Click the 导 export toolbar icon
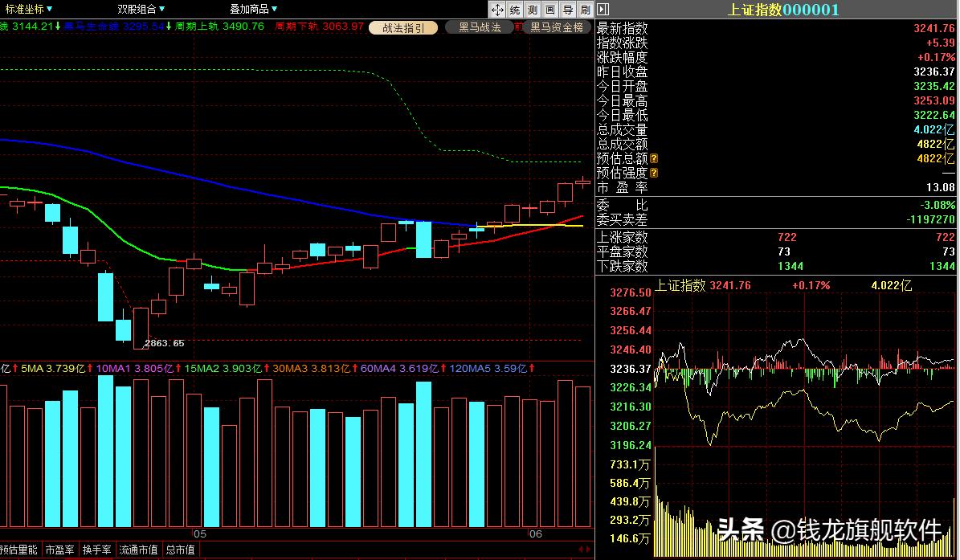960x560 pixels. click(568, 10)
